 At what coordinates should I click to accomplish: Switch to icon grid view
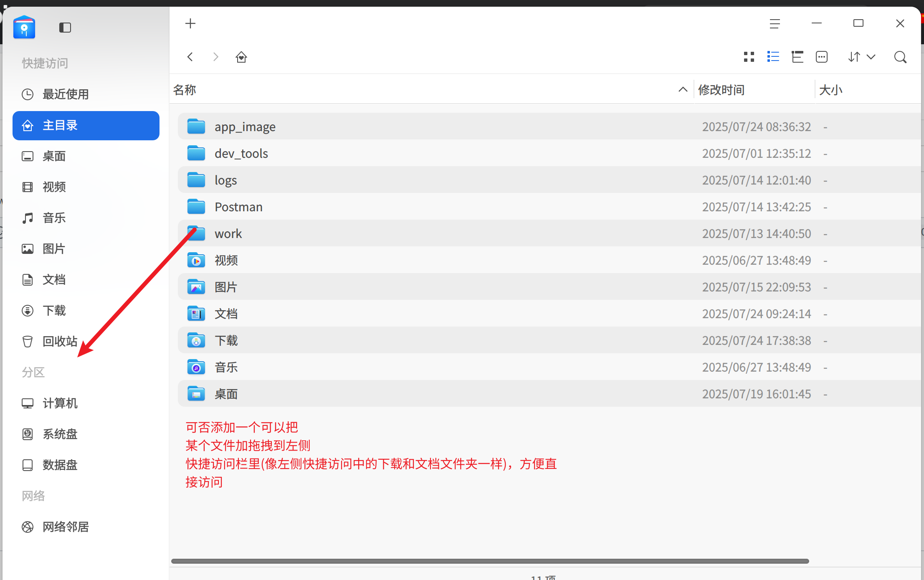pos(749,57)
